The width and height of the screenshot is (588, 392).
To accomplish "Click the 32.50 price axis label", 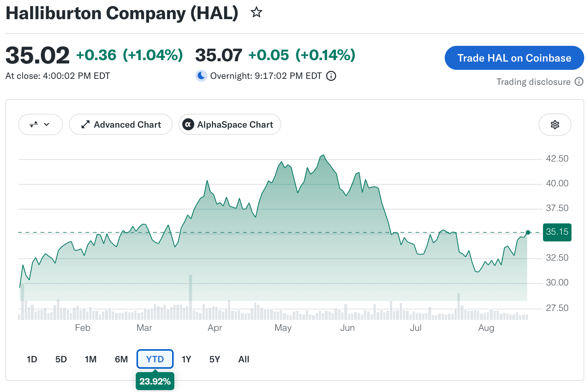I will click(x=557, y=258).
